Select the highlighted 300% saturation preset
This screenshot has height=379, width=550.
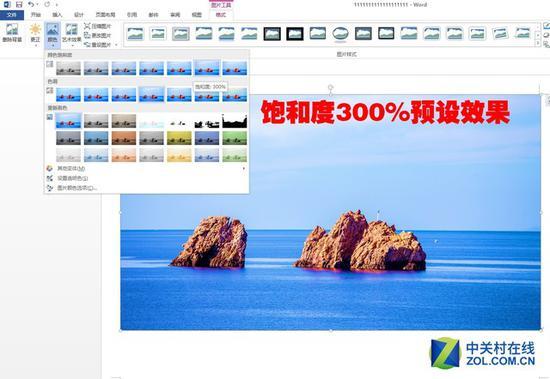[207, 68]
